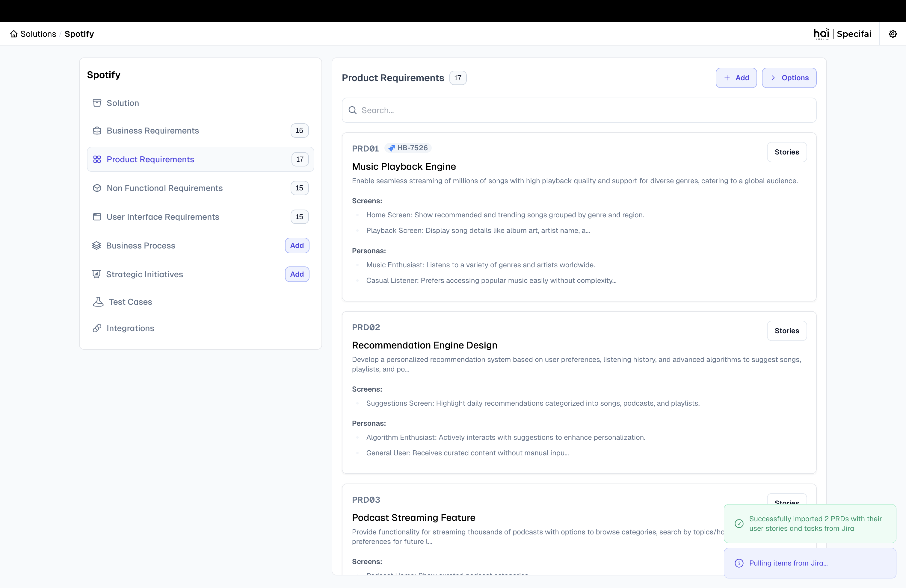Click the Jira icon beside HB-7526
Screen dimensions: 906x588
tap(391, 148)
